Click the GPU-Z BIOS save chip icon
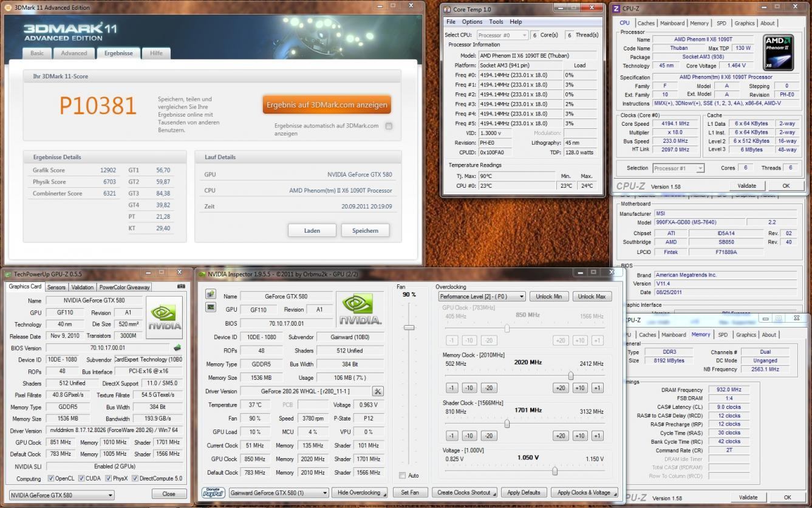 tap(177, 348)
